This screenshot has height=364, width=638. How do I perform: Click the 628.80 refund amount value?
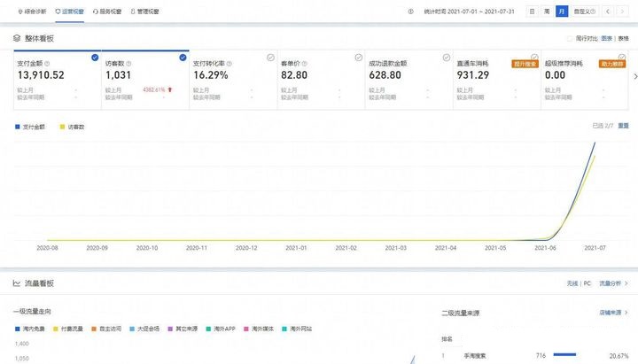[385, 75]
